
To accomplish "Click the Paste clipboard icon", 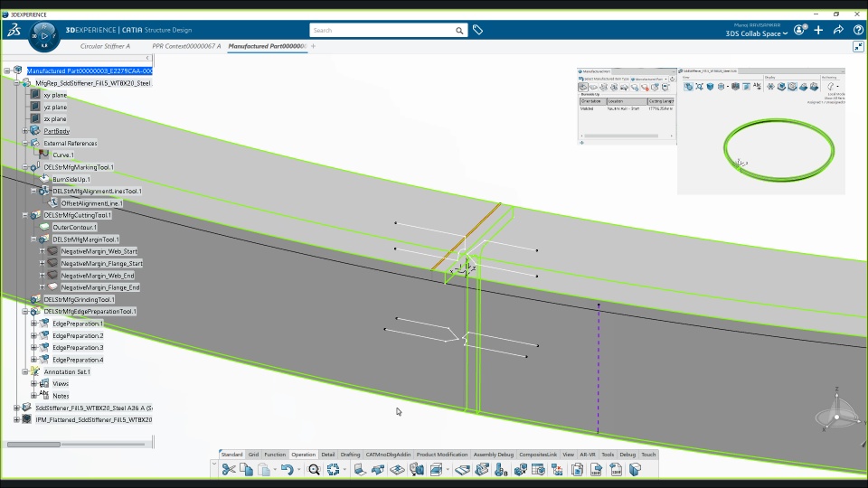I will pyautogui.click(x=264, y=470).
